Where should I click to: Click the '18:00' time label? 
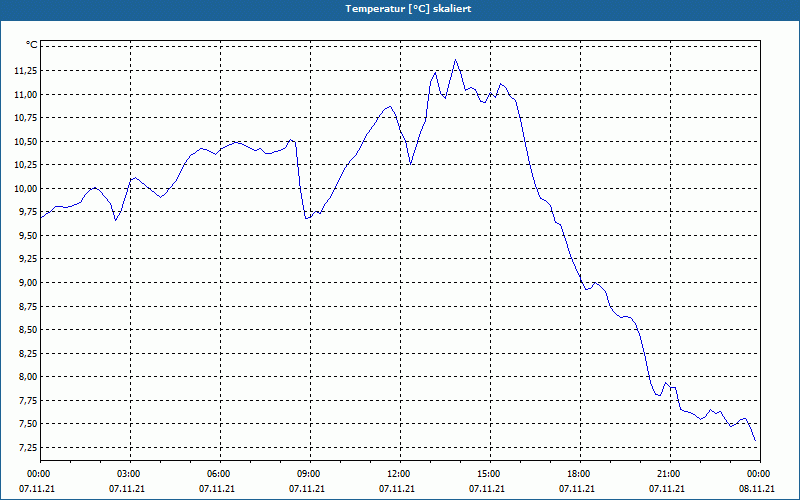(577, 474)
